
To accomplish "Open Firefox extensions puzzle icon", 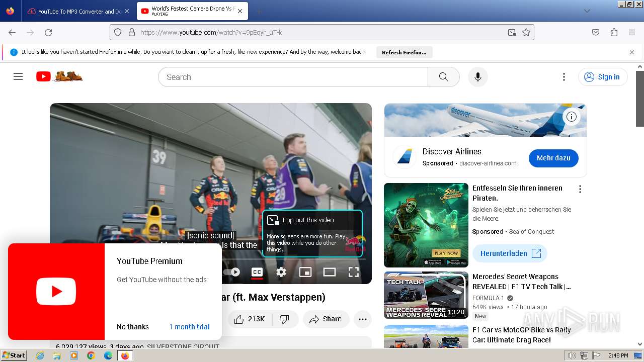I will (614, 32).
